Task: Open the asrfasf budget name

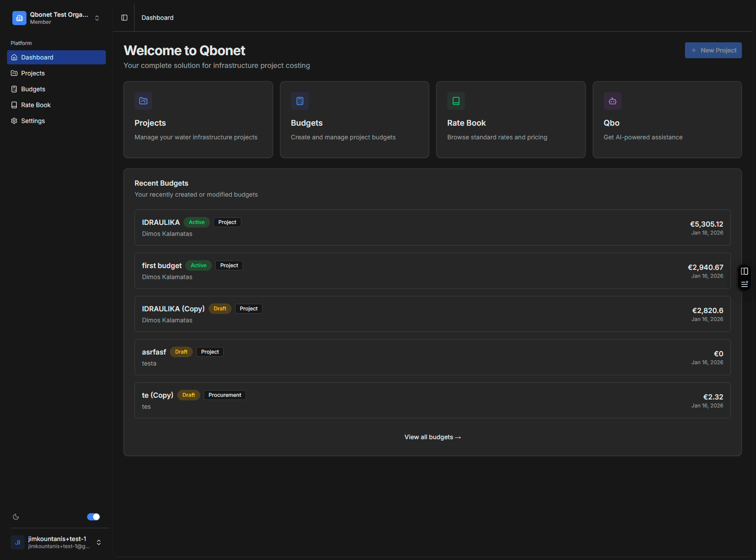Action: (x=154, y=352)
